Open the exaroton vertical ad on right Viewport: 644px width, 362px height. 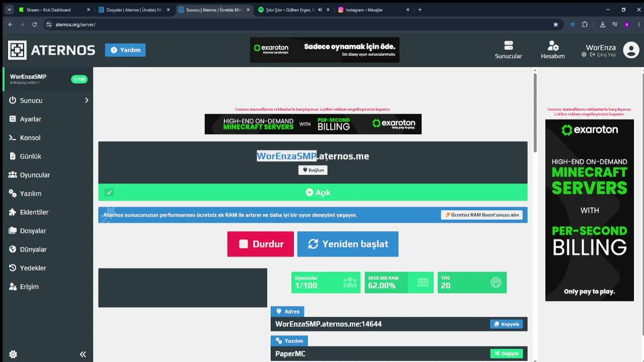click(590, 210)
